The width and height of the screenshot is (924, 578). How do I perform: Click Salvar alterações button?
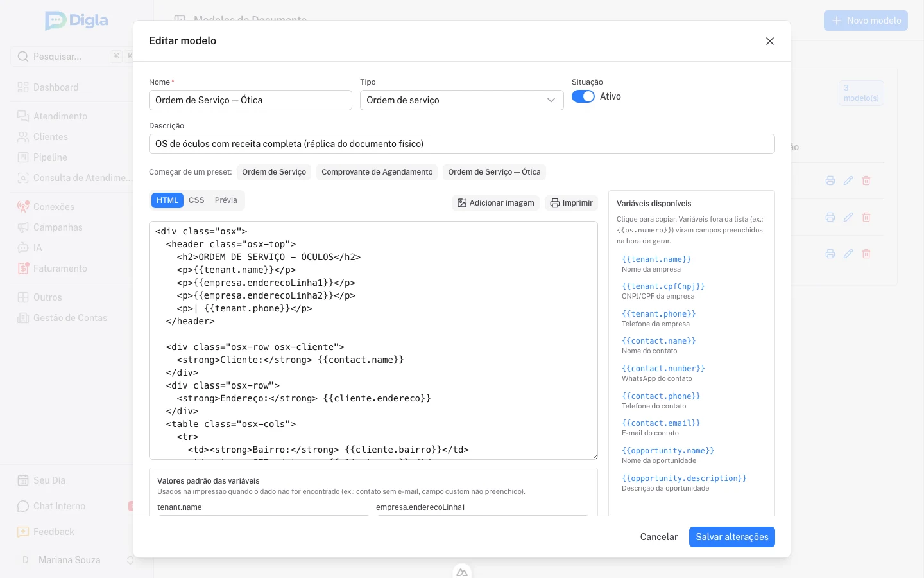[732, 537]
